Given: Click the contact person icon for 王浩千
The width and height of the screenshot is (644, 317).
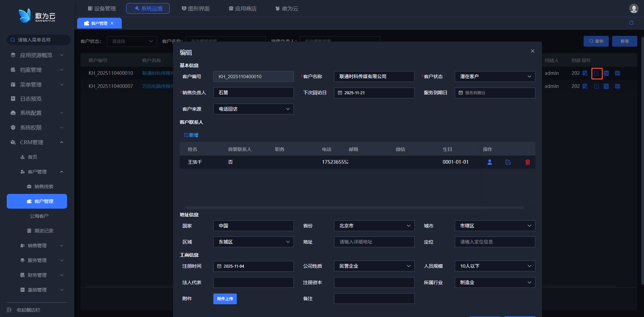Looking at the screenshot, I should [489, 162].
